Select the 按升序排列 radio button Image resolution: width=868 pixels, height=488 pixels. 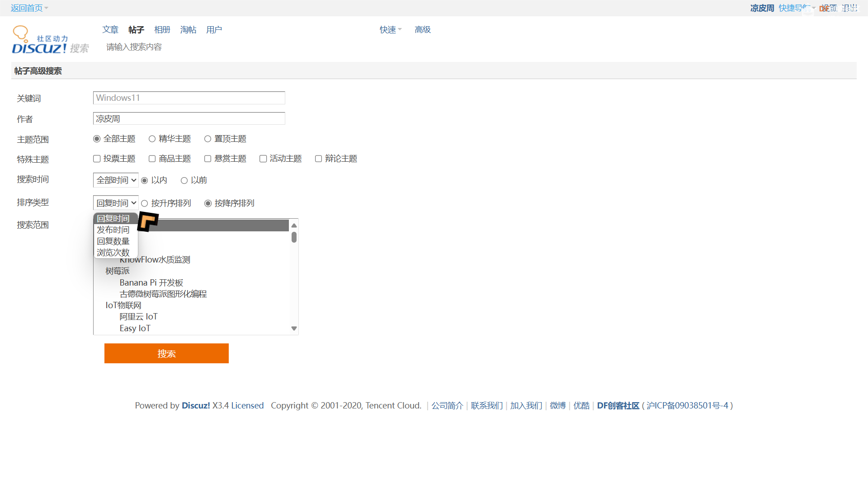click(x=145, y=204)
